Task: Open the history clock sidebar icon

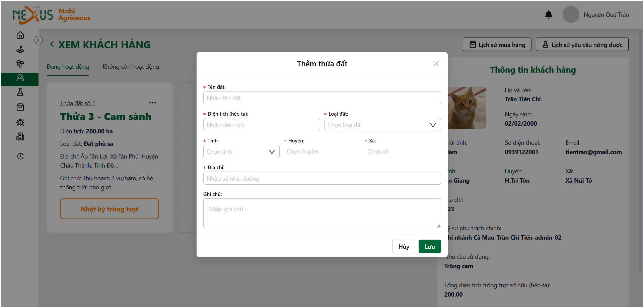Action: tap(20, 156)
